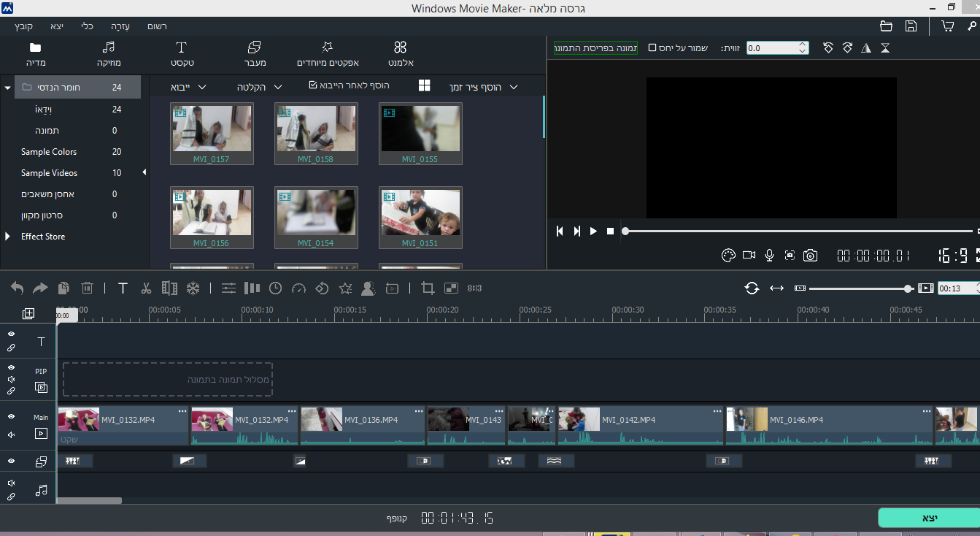This screenshot has height=536, width=980.
Task: Click the microphone voiceover icon below the preview
Action: click(769, 255)
